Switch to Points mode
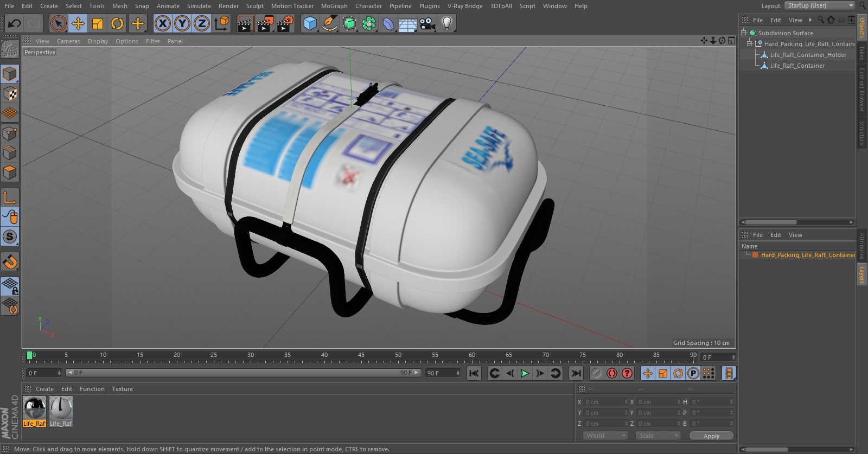Viewport: 868px width, 454px height. click(x=10, y=133)
